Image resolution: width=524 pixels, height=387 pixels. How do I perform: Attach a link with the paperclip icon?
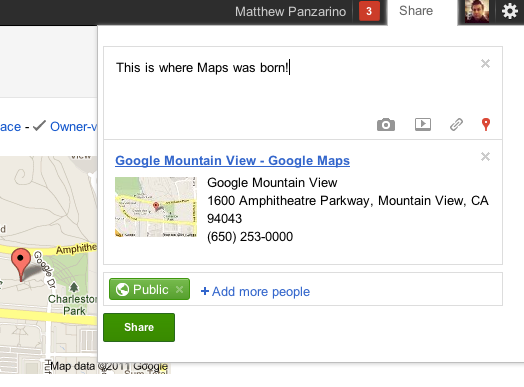[456, 124]
